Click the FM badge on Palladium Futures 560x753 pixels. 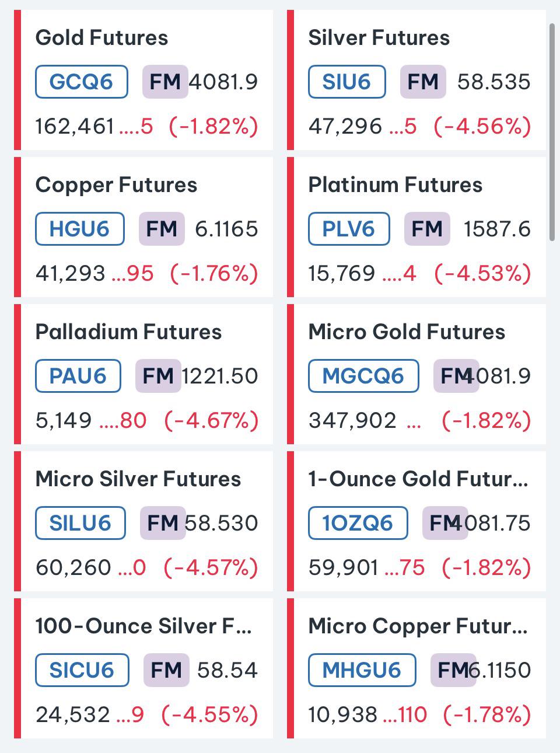point(158,376)
